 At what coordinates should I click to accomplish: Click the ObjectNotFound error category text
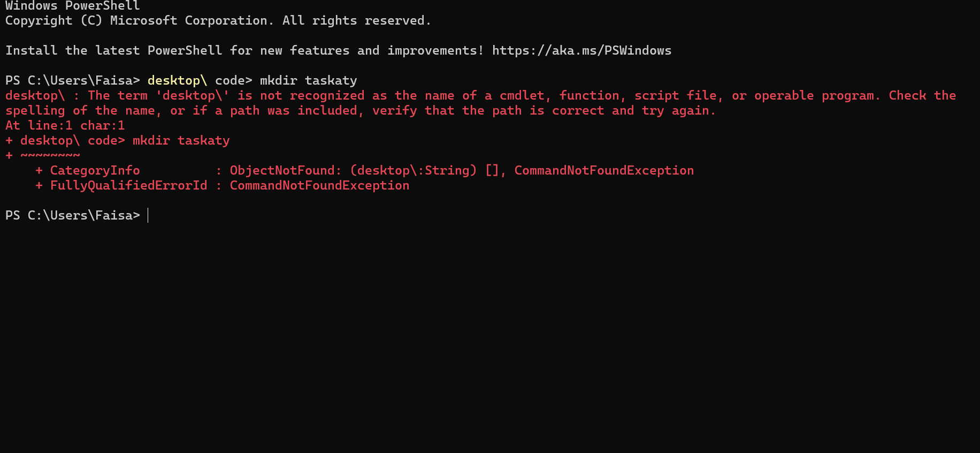tap(285, 170)
